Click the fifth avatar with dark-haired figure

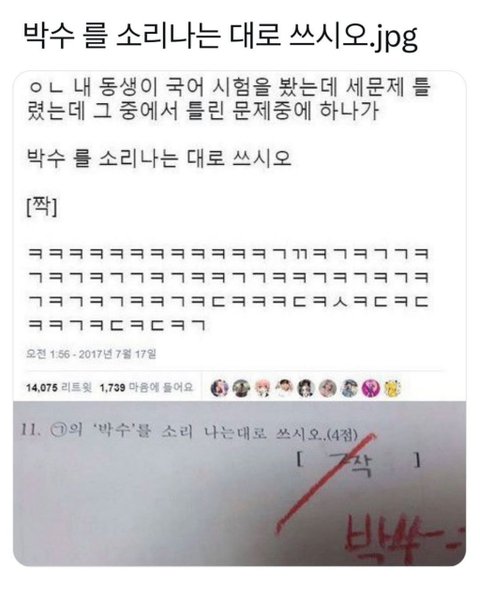(x=306, y=388)
